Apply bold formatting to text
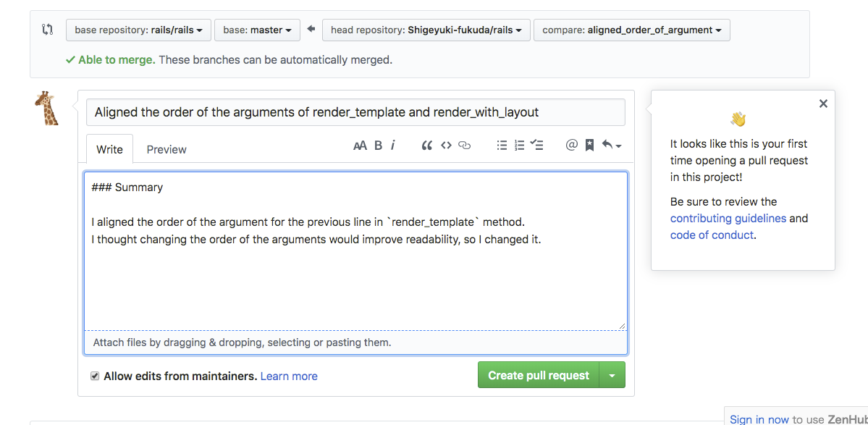 click(x=378, y=146)
